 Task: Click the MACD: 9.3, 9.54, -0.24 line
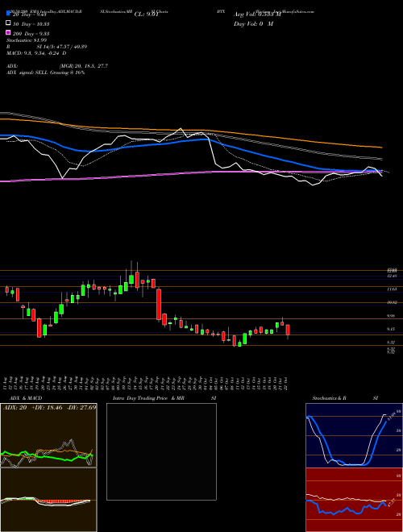click(36, 53)
